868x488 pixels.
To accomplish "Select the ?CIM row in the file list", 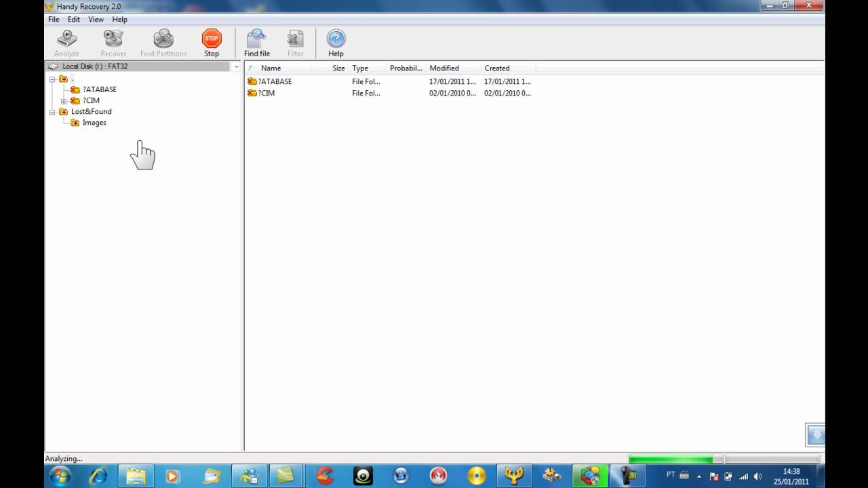I will pos(390,93).
